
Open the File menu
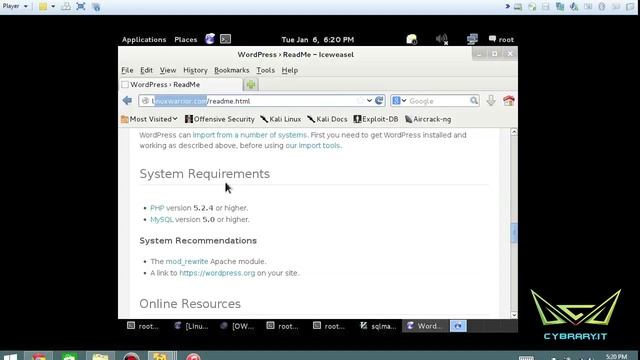coord(127,70)
